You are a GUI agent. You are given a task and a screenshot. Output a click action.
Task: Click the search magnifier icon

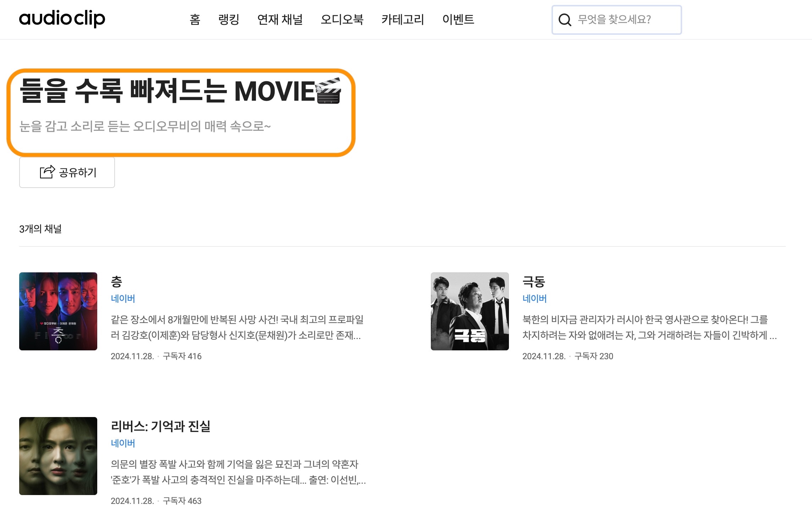tap(565, 20)
